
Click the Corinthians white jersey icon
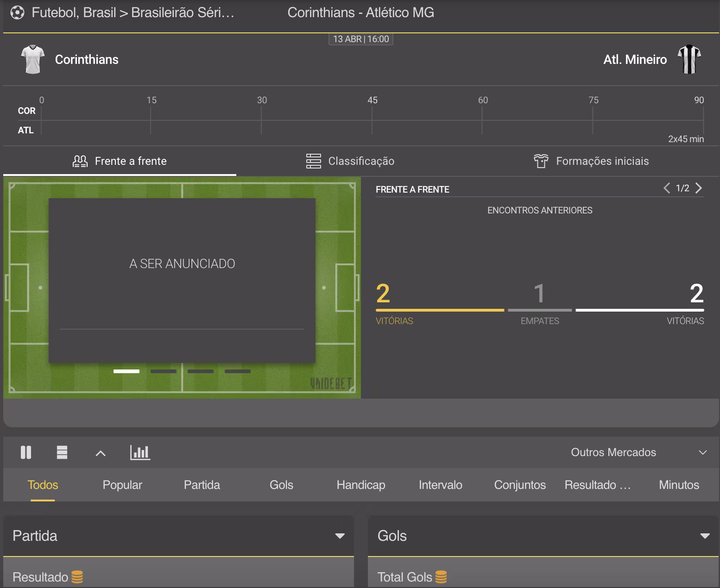click(x=33, y=59)
